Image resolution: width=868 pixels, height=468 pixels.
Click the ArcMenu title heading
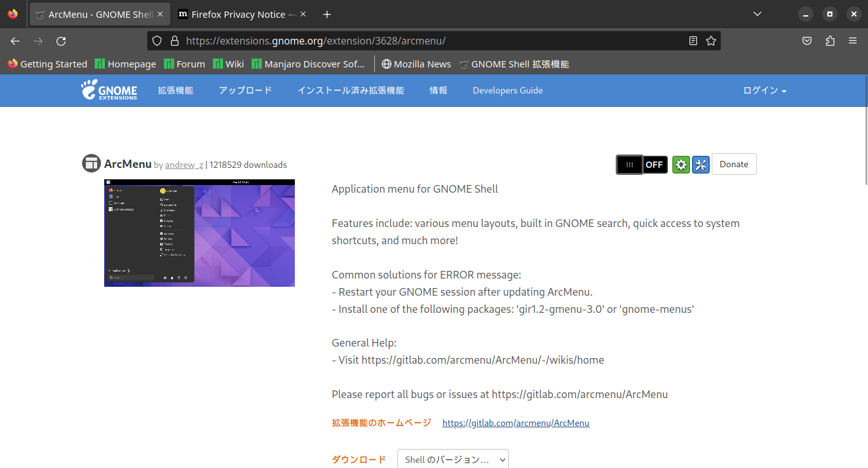pyautogui.click(x=128, y=163)
